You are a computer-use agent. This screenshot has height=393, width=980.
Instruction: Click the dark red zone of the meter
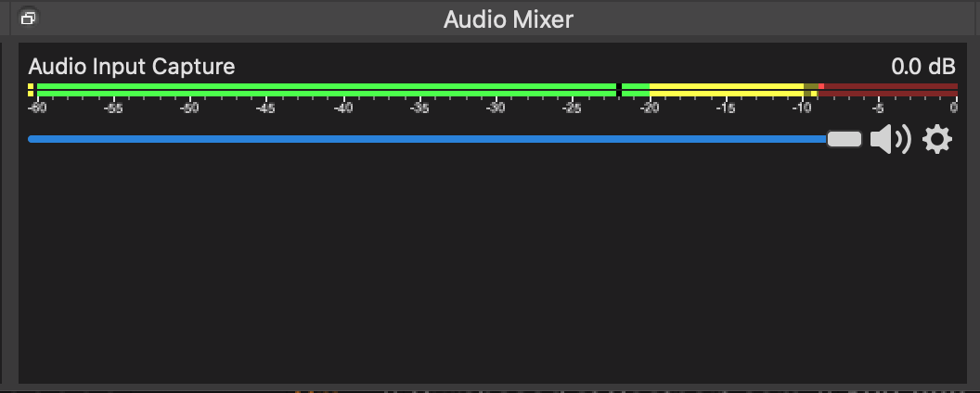click(x=891, y=89)
